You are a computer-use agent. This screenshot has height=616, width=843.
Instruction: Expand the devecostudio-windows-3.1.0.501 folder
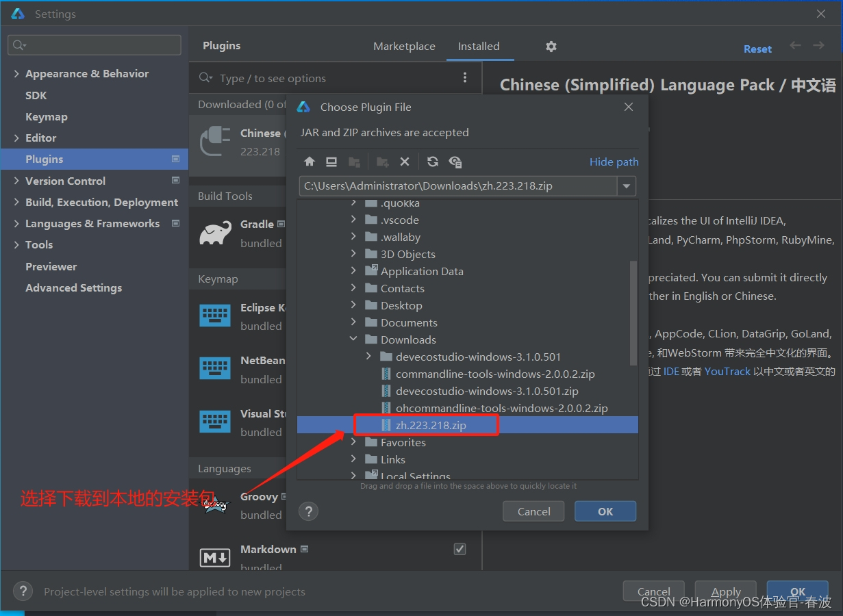point(368,356)
